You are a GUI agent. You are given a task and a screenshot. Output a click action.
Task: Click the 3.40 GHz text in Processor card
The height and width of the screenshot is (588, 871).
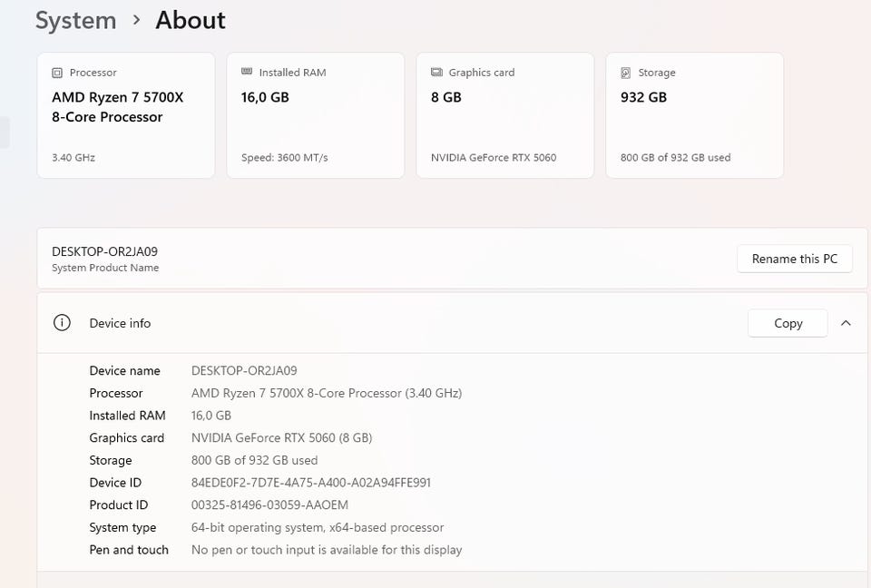tap(73, 158)
